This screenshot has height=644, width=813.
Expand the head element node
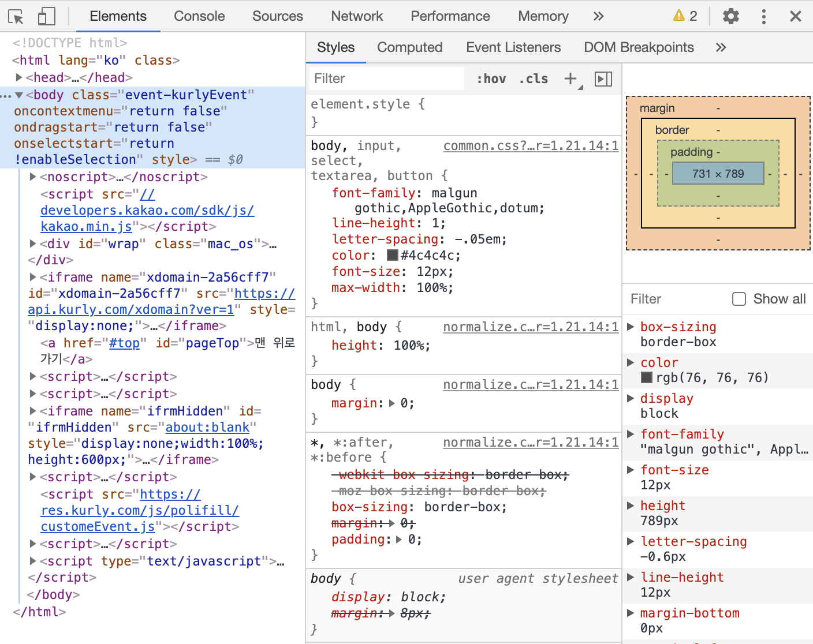tap(19, 77)
